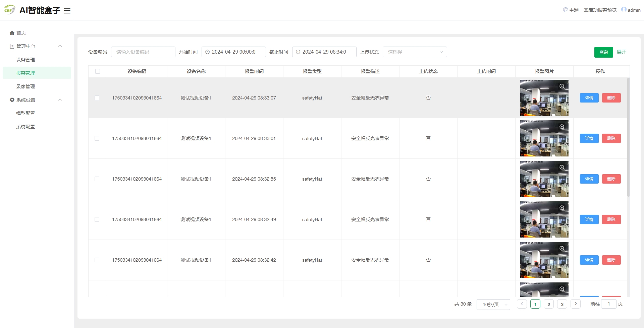The image size is (644, 328).
Task: Click the clock icon in 截止时间 field
Action: pyautogui.click(x=298, y=52)
